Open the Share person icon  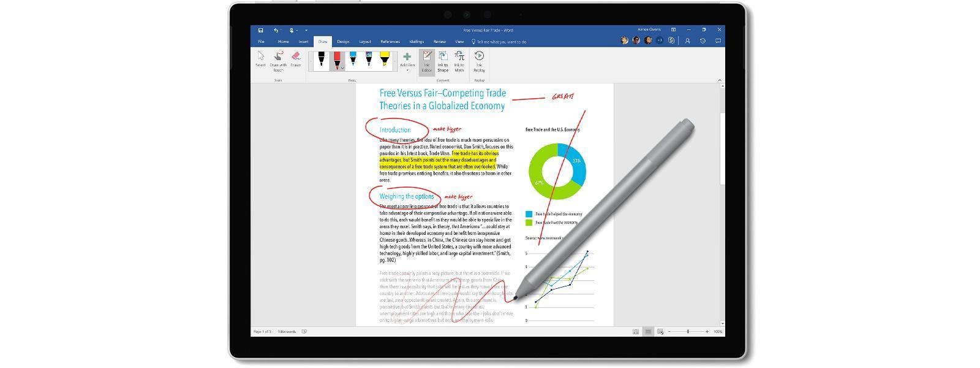[687, 40]
